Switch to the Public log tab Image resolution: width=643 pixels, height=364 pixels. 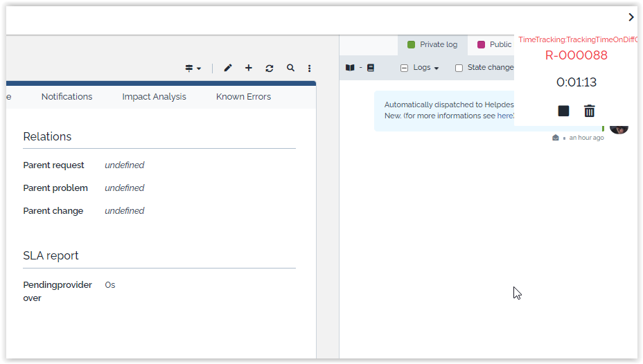tap(494, 45)
